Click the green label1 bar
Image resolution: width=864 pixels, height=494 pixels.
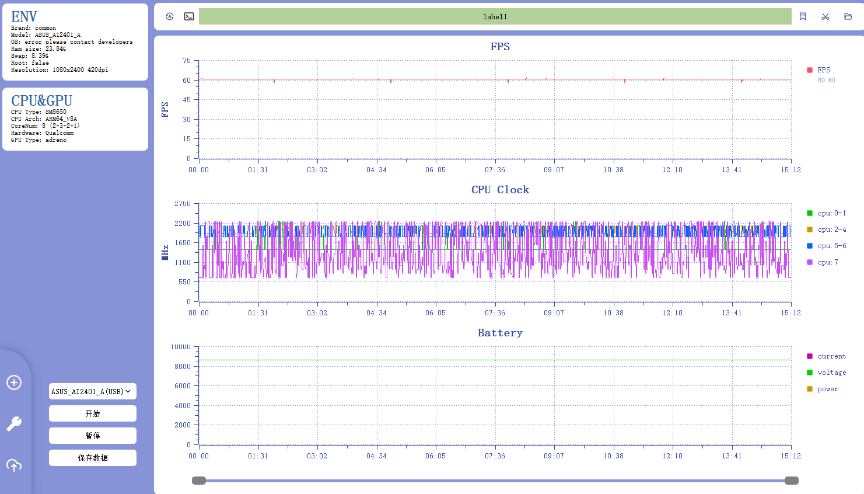494,17
